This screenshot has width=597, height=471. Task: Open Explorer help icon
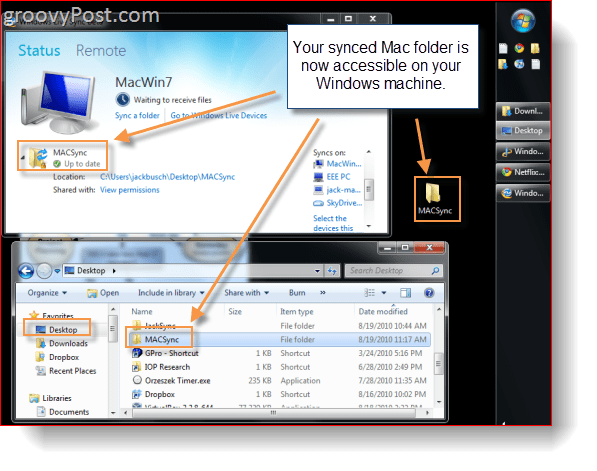[429, 293]
